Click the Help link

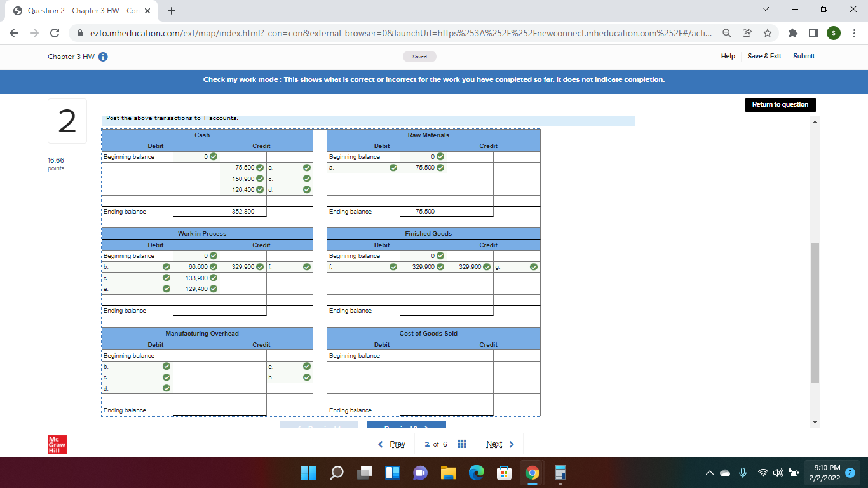point(728,56)
